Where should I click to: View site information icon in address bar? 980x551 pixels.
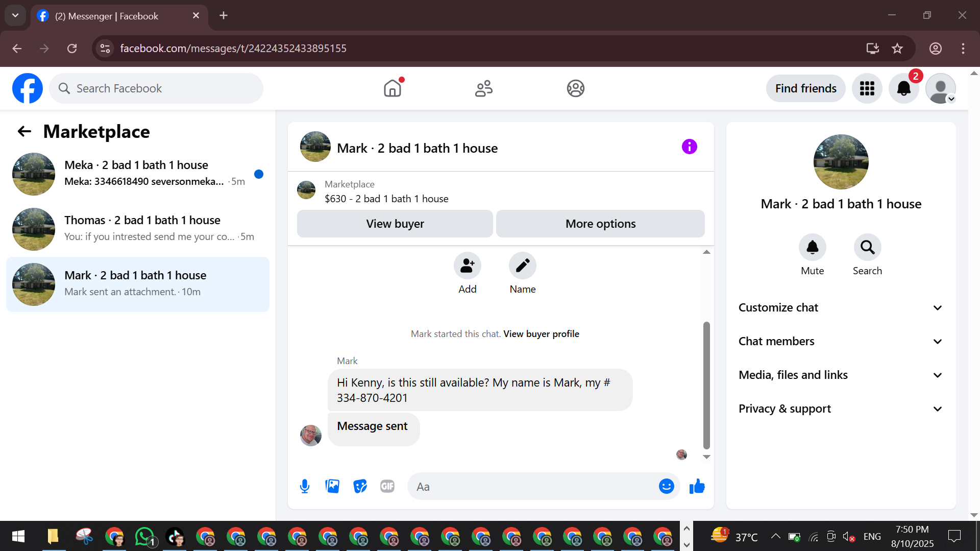tap(105, 49)
